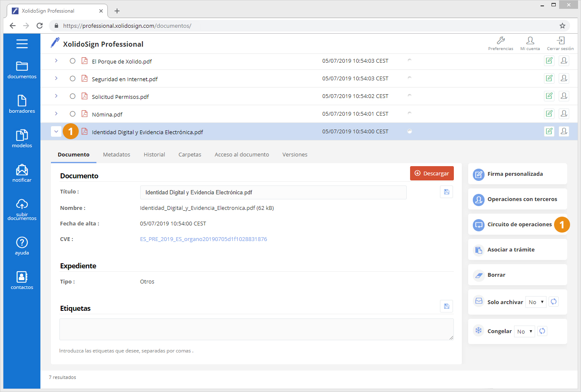Select radio for El Porque de Xolido.pdf
The image size is (581, 392).
tap(72, 61)
